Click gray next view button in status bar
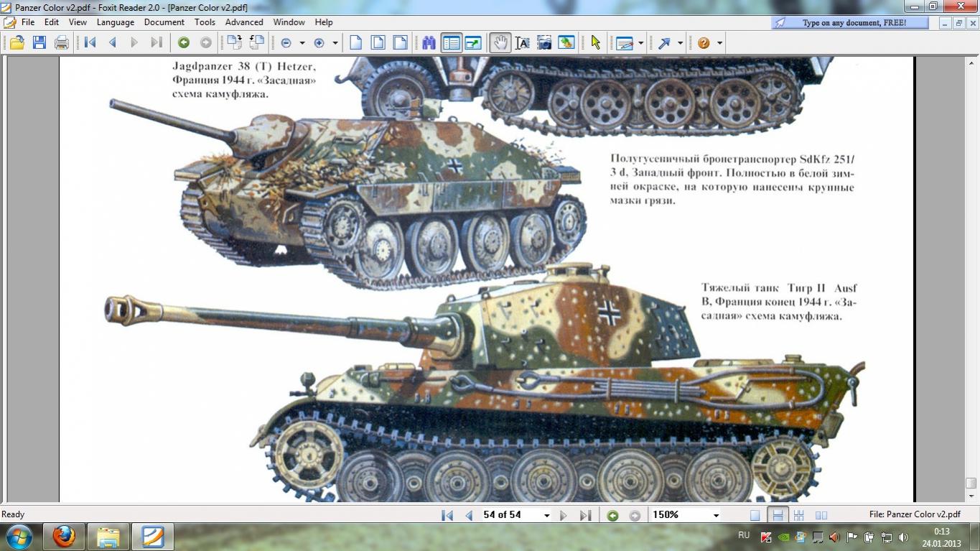This screenshot has height=551, width=980. 635,515
